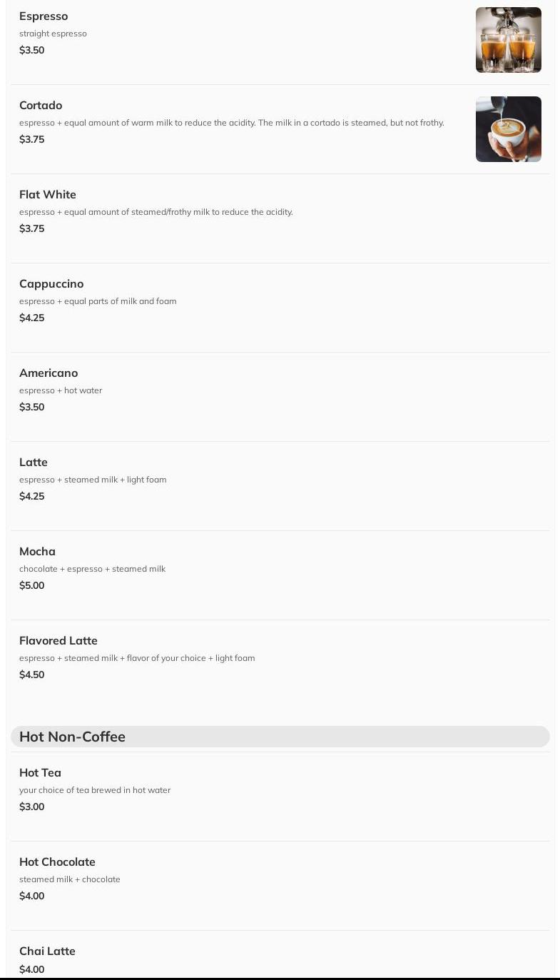Viewport: 560px width, 980px height.
Task: Click the Flat White description text
Action: tap(156, 212)
